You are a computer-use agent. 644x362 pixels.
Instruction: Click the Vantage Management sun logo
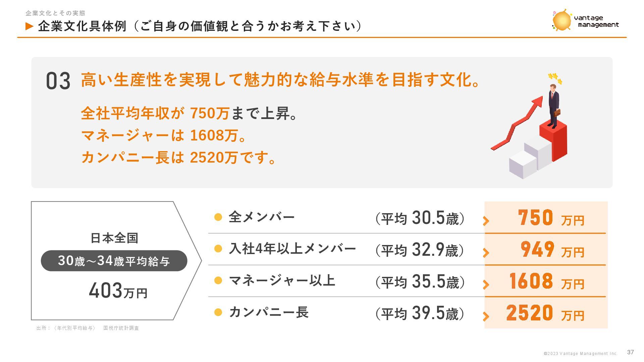561,21
